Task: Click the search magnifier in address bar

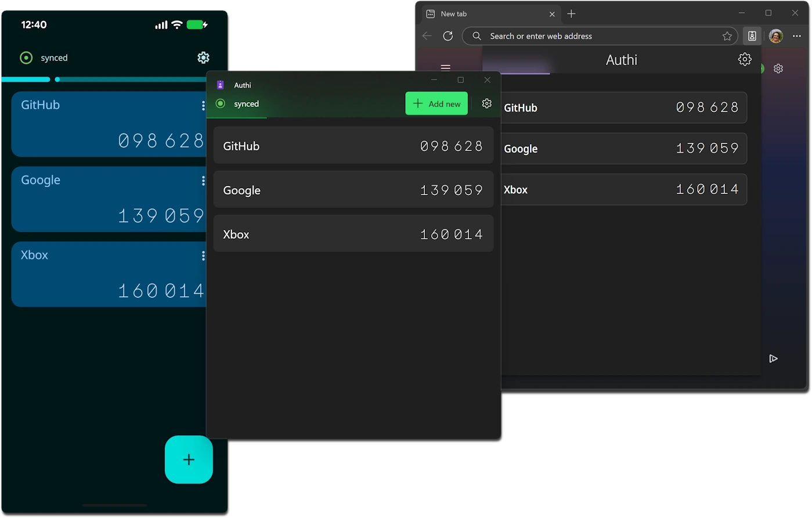Action: tap(477, 36)
